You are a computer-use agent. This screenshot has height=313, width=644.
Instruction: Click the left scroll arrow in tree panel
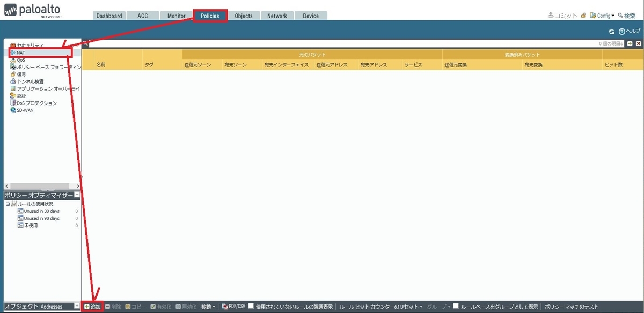click(6, 186)
